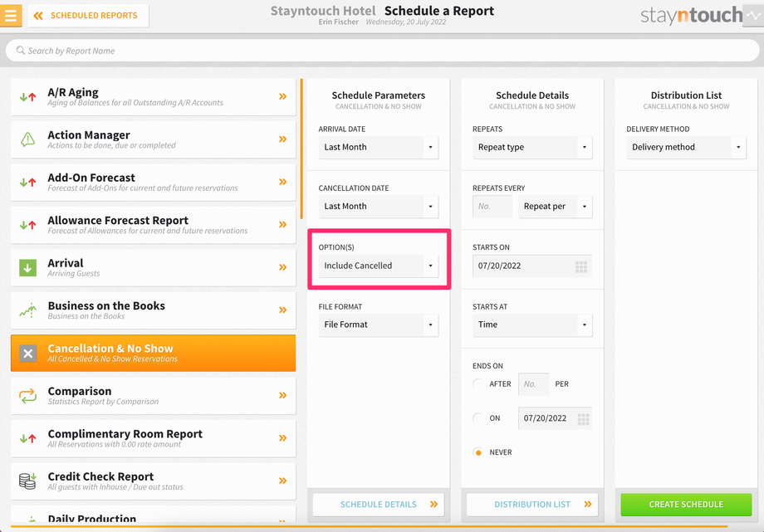764x532 pixels.
Task: Click the Complimentary Room Report arrows icon
Action: 27,438
